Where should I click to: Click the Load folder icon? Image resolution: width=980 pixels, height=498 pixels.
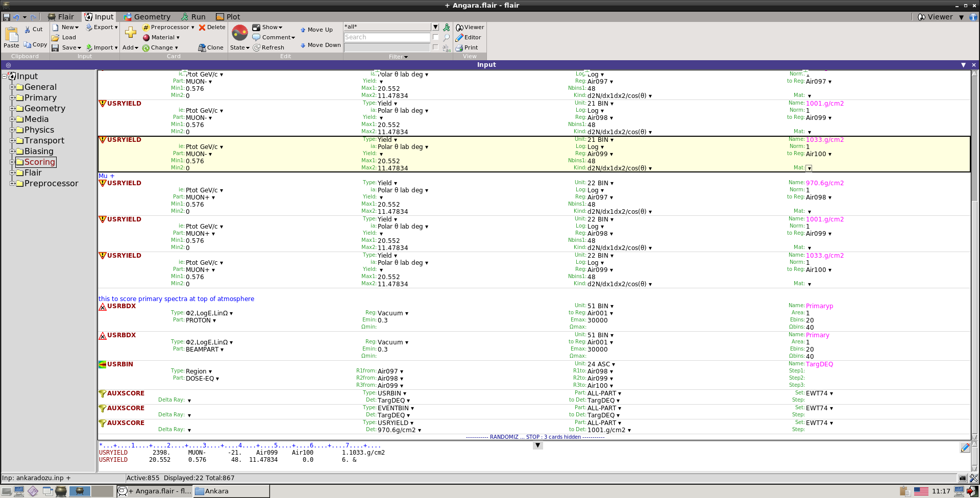click(x=55, y=38)
